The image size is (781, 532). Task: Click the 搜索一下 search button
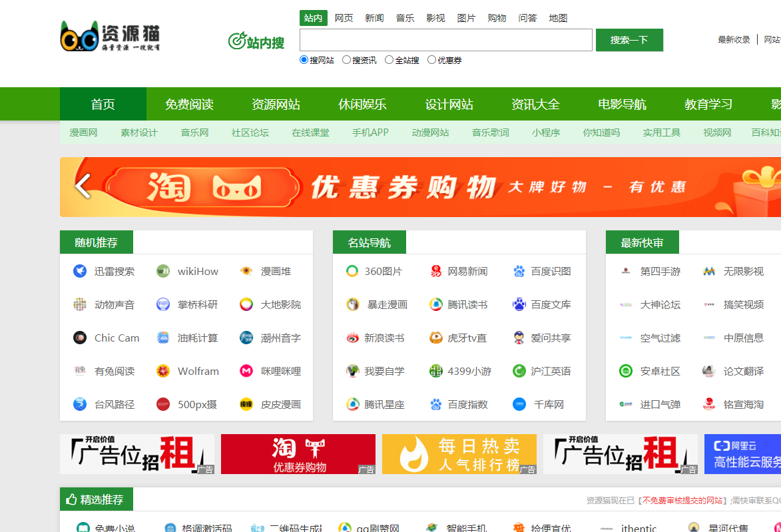click(x=629, y=40)
